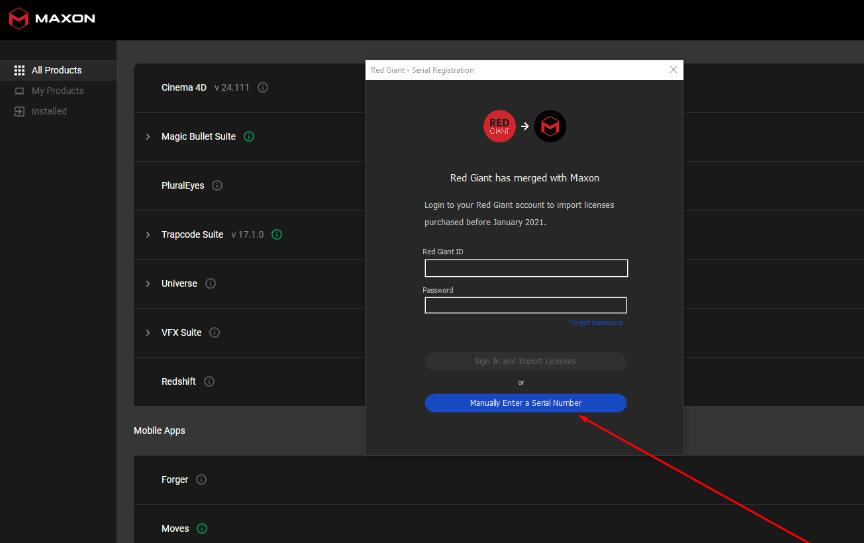Expand the VFX Suite row

(148, 333)
